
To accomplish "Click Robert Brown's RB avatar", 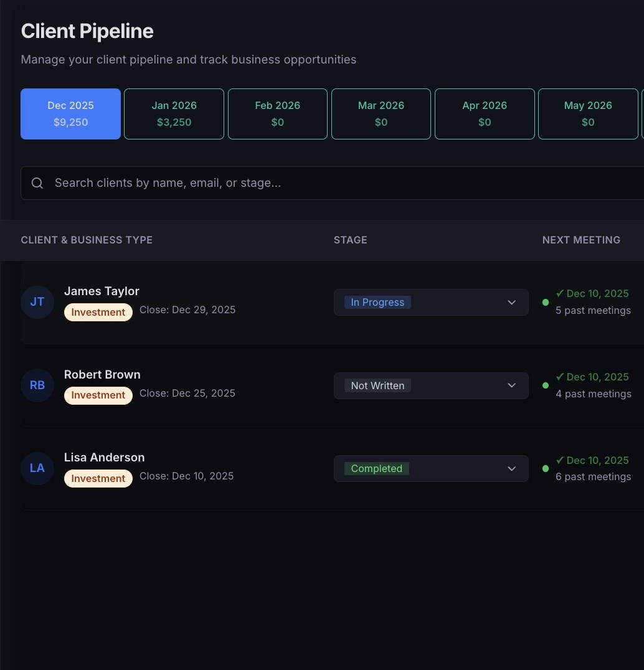I will [x=37, y=385].
